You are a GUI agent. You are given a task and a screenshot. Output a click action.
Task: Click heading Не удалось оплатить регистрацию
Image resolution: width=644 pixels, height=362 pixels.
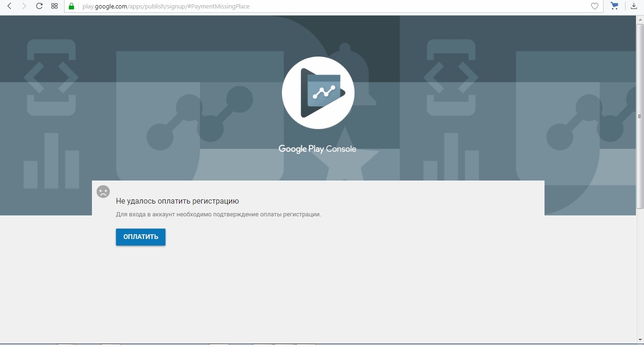point(177,201)
